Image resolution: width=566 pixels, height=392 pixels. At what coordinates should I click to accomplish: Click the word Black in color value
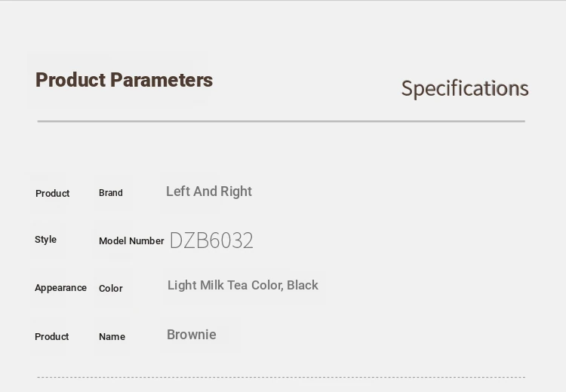(303, 285)
